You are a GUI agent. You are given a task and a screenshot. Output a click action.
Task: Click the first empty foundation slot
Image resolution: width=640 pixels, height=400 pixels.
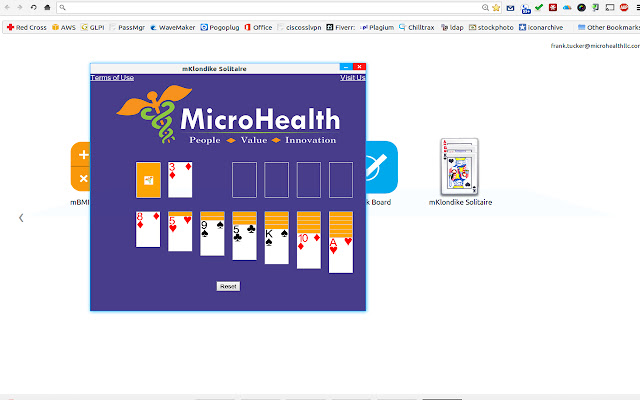(x=244, y=180)
